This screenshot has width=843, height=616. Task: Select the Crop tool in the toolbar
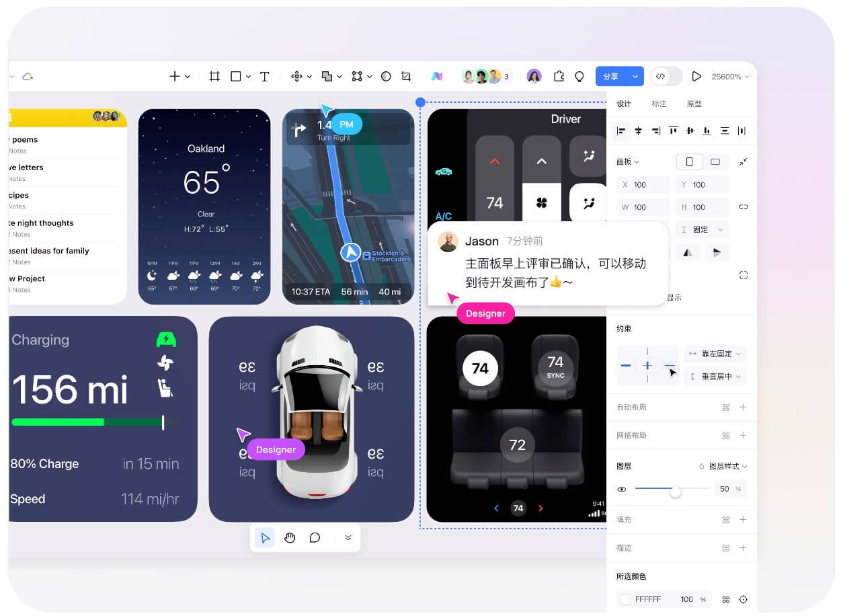pyautogui.click(x=407, y=76)
